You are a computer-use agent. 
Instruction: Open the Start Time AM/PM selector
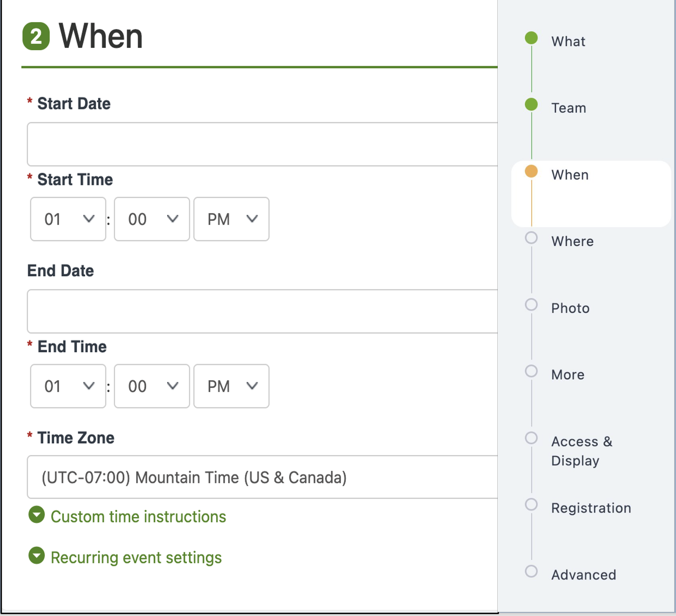[231, 219]
